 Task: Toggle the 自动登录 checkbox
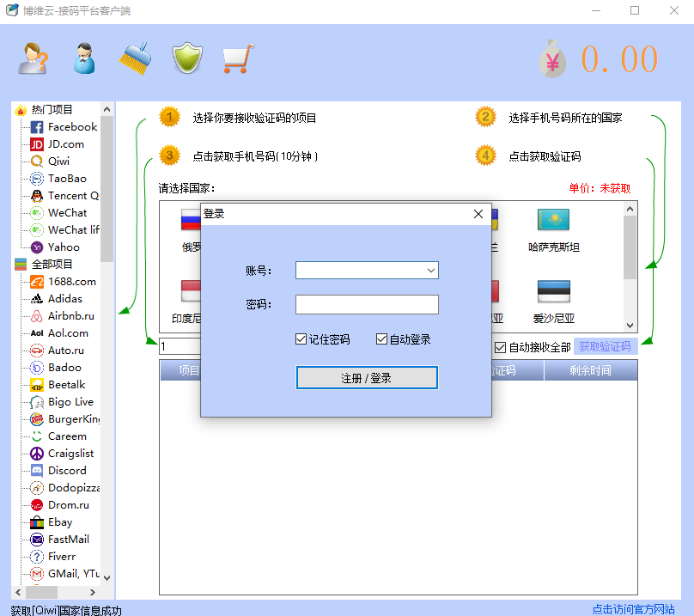point(381,339)
